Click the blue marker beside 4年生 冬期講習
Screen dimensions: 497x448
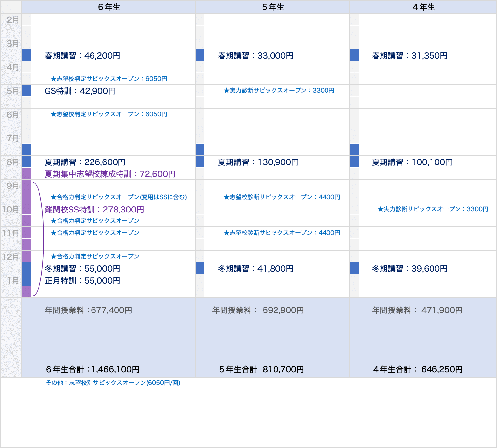(354, 268)
